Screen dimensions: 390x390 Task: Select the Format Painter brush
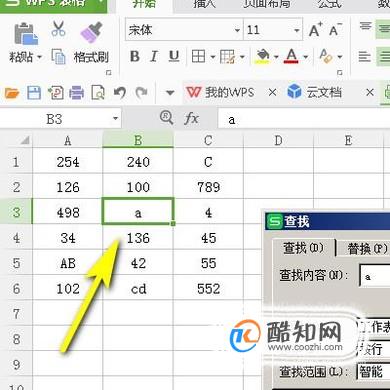point(91,32)
